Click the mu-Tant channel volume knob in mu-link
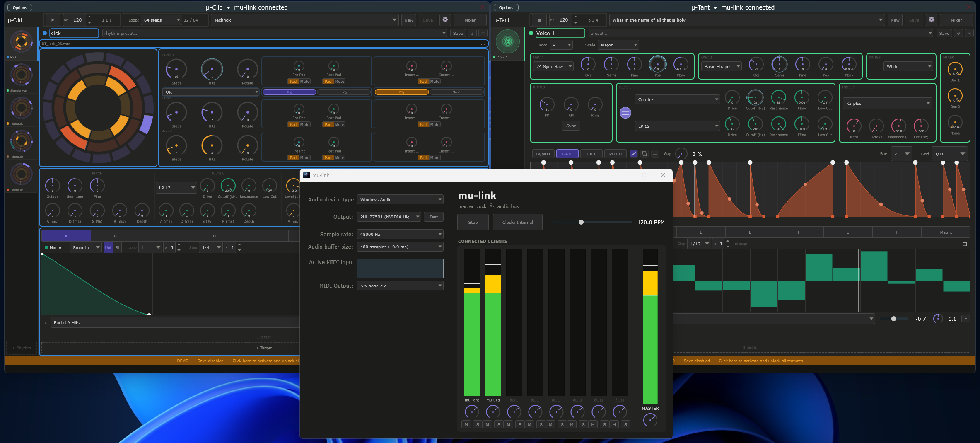Viewport: 980px width, 443px height. tap(472, 412)
